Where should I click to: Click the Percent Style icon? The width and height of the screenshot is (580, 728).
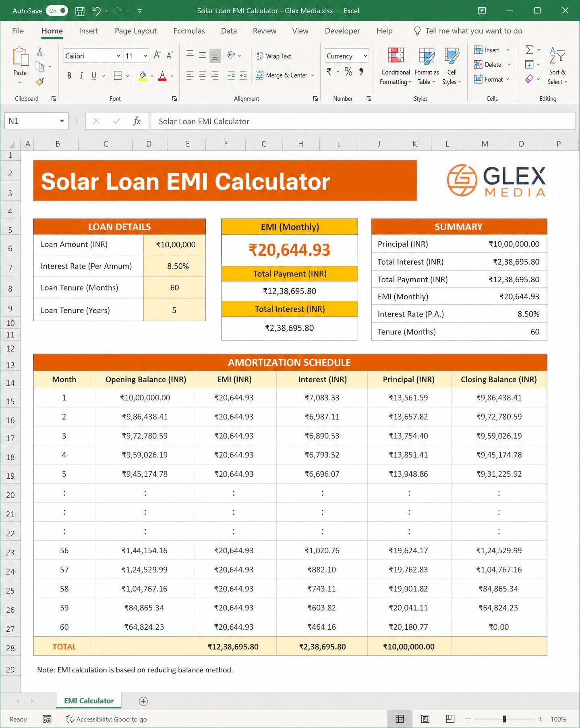[348, 72]
